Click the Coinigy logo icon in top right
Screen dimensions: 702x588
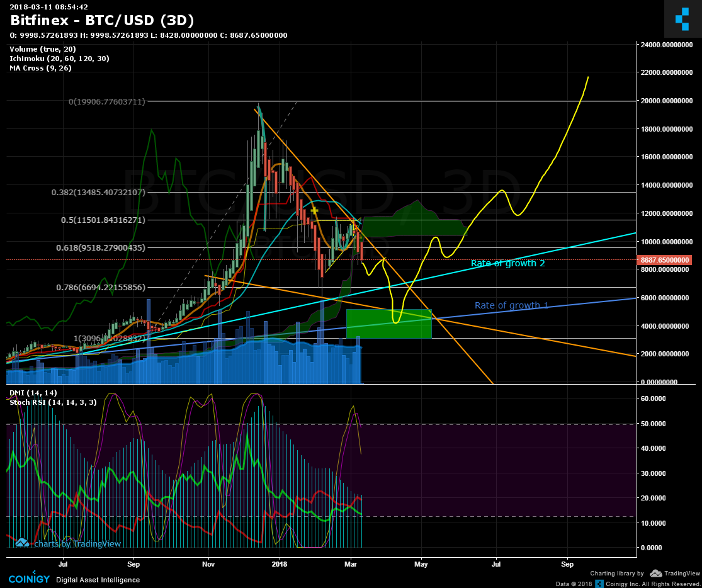coord(682,20)
